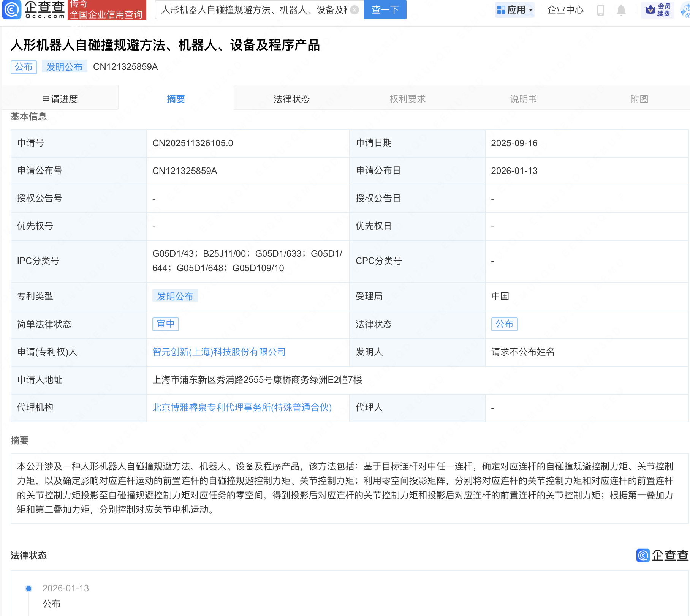Click the 2026-01-13 timeline dot
690x616 pixels.
tap(28, 588)
